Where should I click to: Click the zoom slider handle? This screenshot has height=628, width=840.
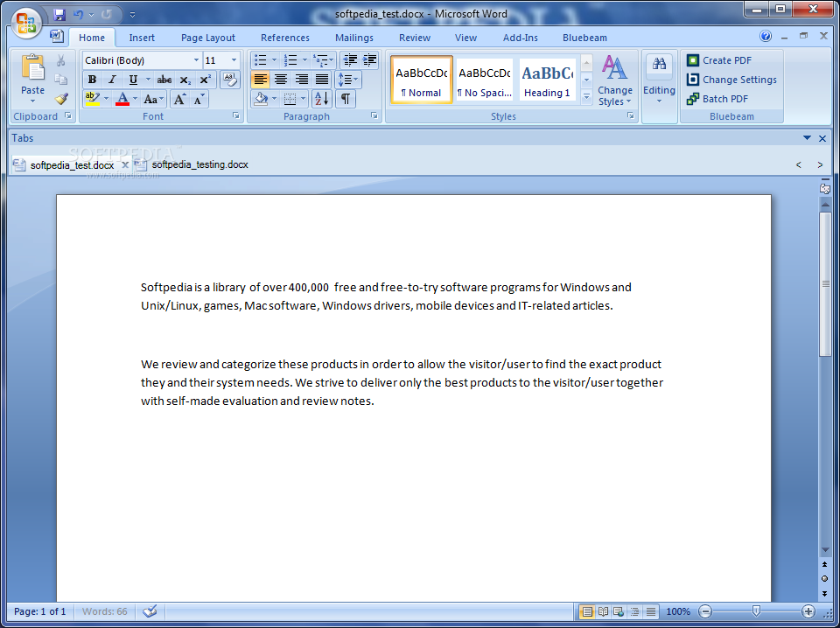point(756,611)
